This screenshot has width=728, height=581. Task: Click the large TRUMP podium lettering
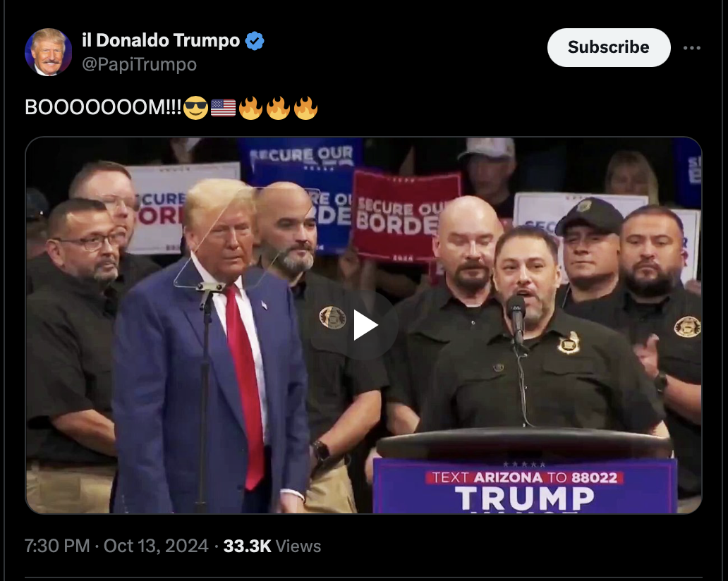[525, 498]
